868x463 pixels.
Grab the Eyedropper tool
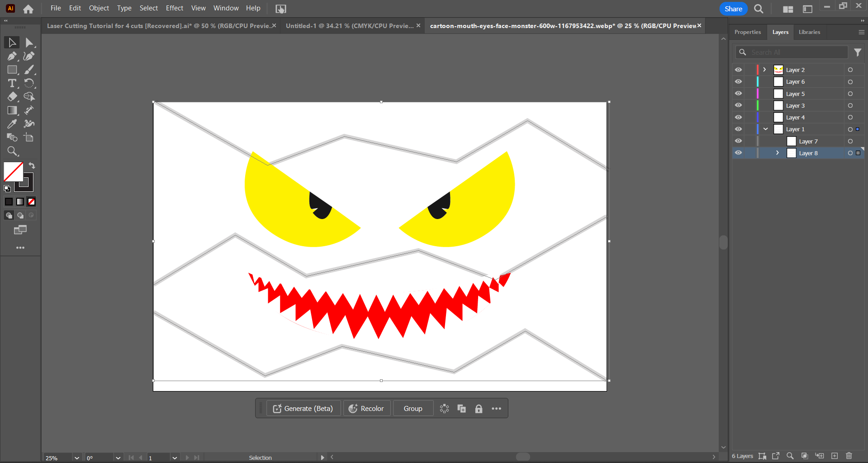tap(12, 124)
